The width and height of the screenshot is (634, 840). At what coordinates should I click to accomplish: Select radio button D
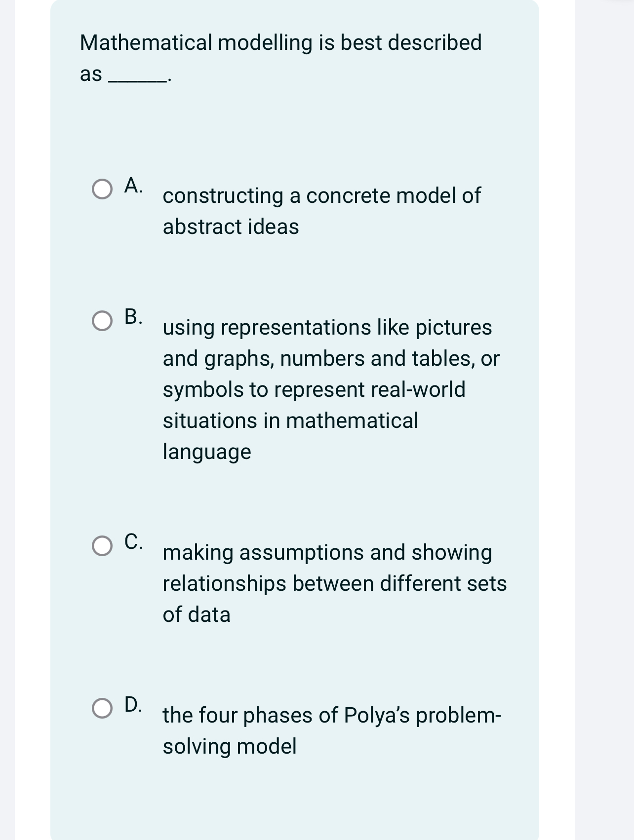(103, 708)
